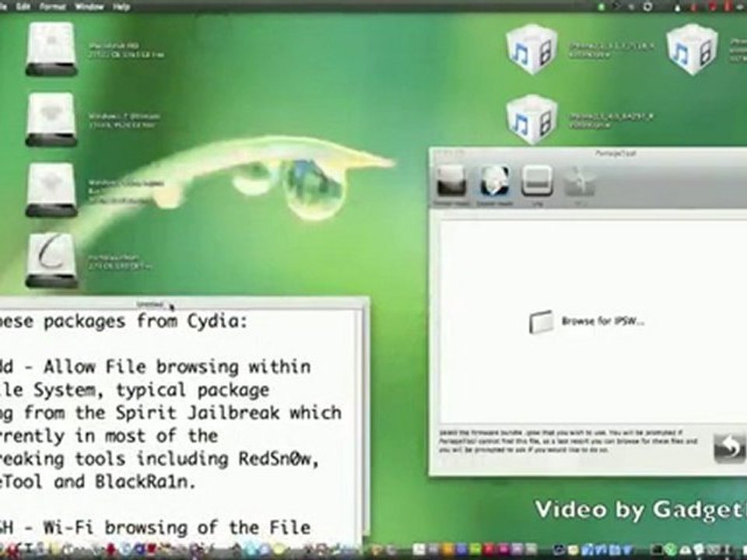Select the first IPSW firmware file next to desktop drives
The height and width of the screenshot is (560, 747).
point(532,48)
